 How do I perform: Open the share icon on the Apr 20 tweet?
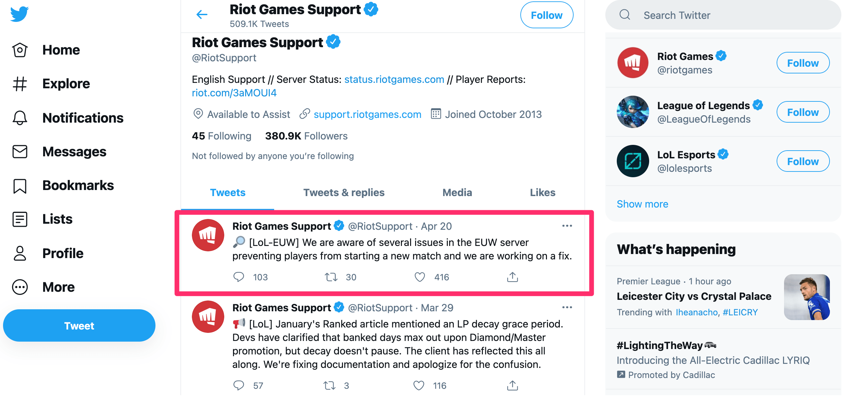coord(512,277)
